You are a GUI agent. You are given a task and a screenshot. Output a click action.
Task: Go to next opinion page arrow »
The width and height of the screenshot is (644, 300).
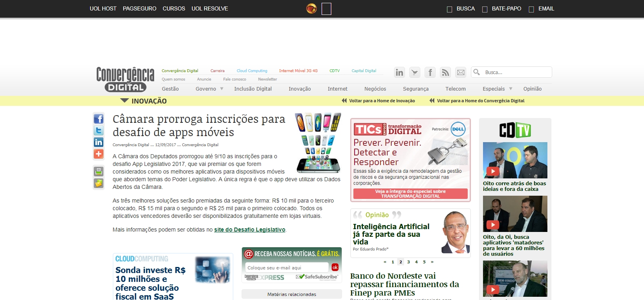click(x=432, y=262)
